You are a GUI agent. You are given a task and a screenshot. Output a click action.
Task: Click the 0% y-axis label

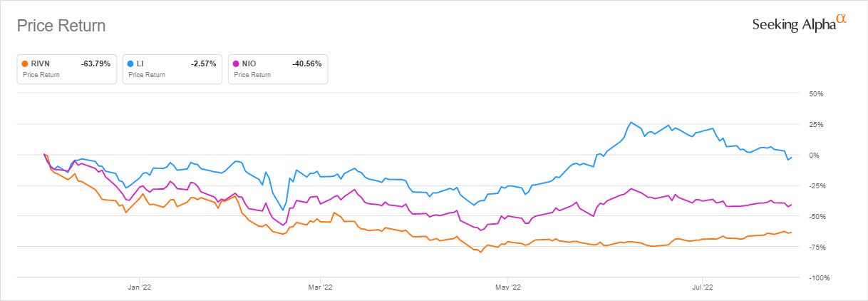(814, 155)
